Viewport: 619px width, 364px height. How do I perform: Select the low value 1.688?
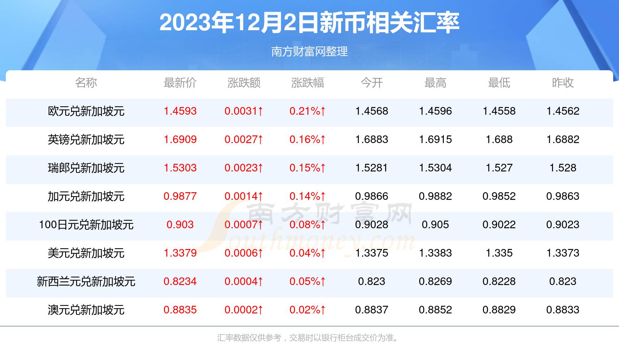[x=499, y=139]
